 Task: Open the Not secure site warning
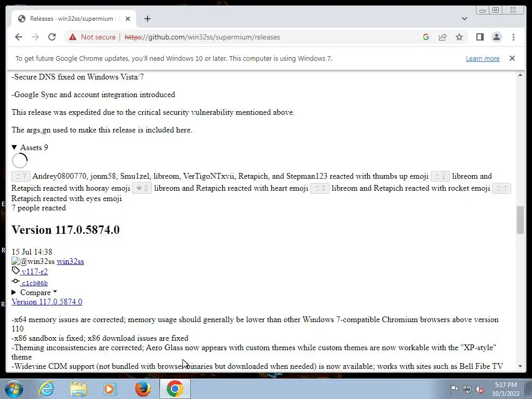tap(92, 37)
